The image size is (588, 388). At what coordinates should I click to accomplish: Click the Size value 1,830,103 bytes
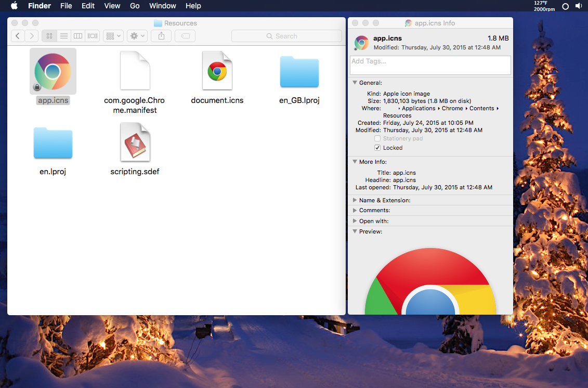(x=427, y=101)
